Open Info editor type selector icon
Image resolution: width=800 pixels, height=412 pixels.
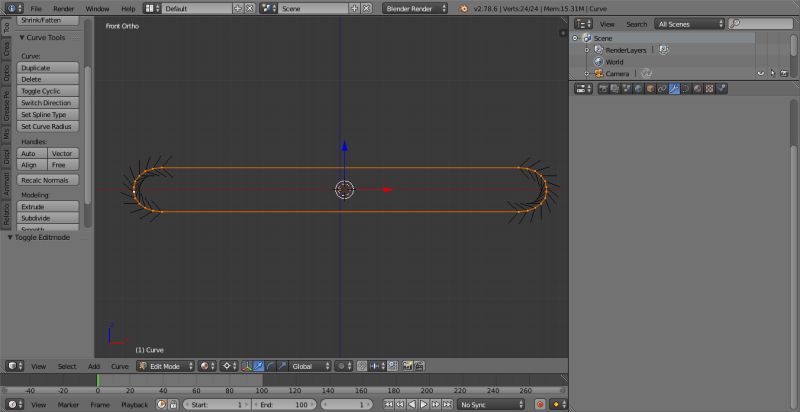coord(14,8)
